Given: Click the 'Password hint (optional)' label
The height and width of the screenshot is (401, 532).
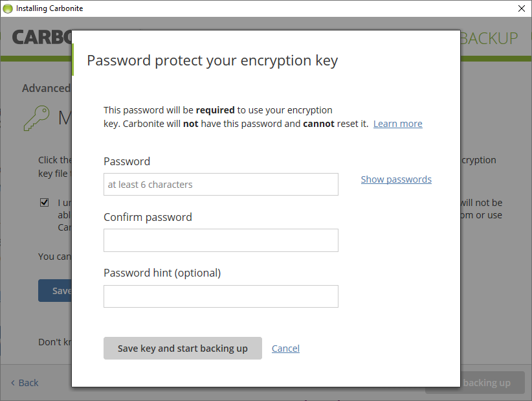Looking at the screenshot, I should [162, 273].
